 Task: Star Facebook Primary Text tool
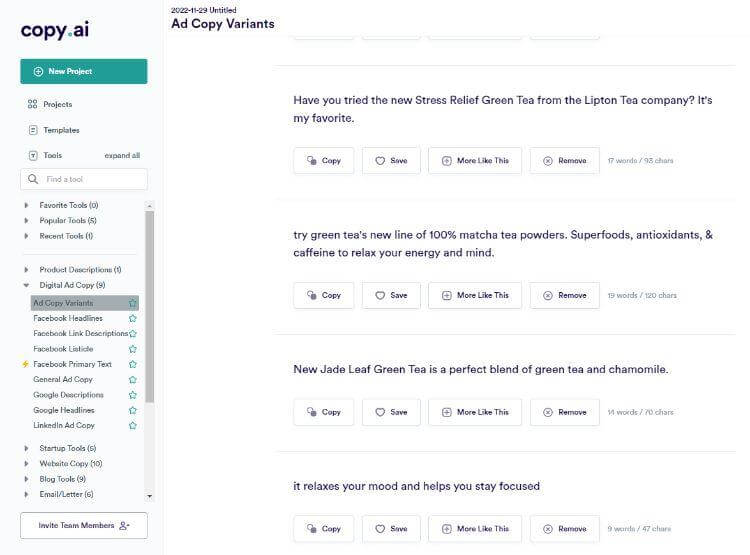tap(133, 364)
